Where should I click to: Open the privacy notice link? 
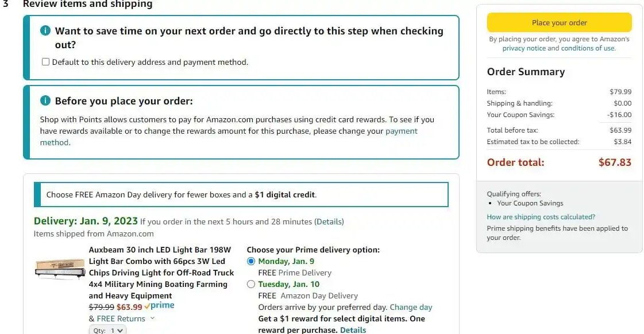coord(524,48)
